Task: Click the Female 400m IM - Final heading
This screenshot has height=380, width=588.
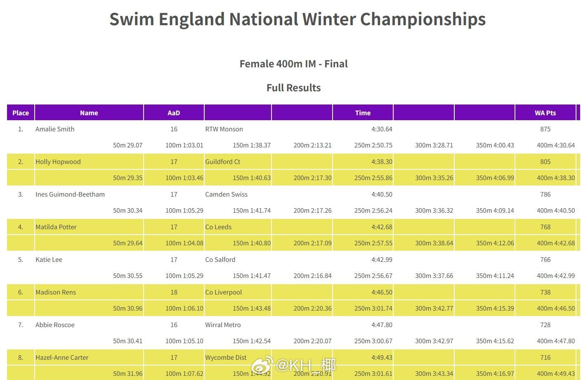Action: coord(293,64)
